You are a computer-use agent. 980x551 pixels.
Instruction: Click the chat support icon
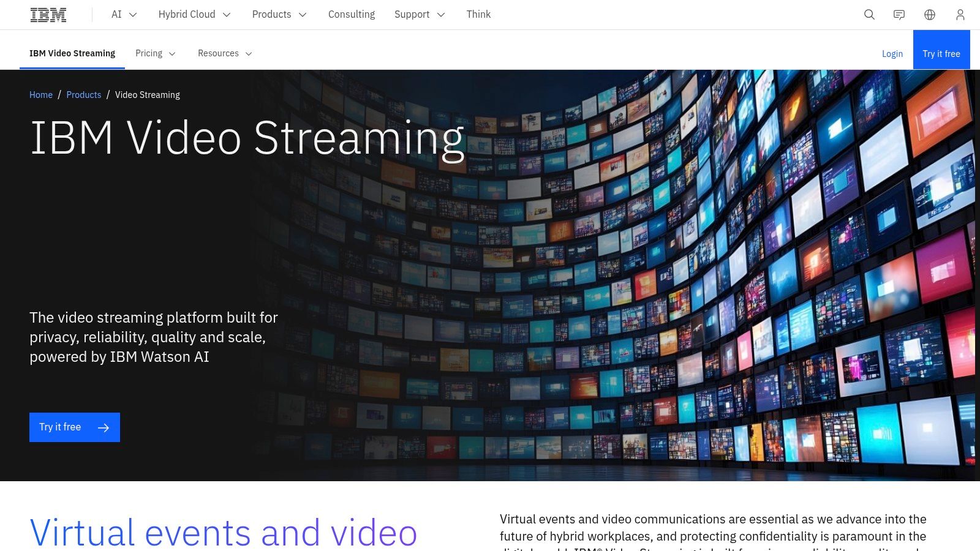point(899,14)
